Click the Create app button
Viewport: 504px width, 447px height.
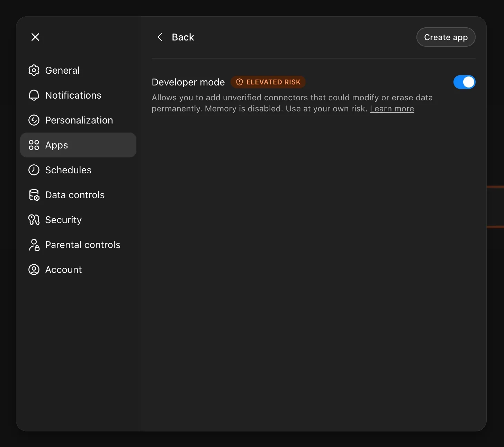click(446, 37)
